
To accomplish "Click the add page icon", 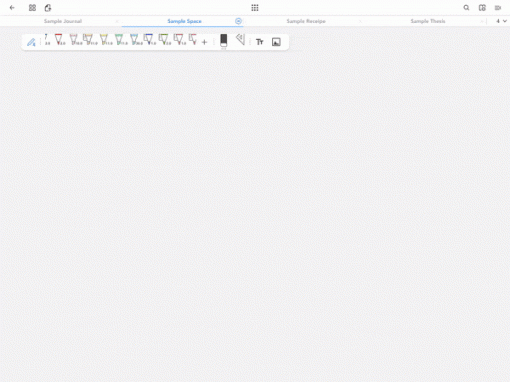I will point(48,8).
